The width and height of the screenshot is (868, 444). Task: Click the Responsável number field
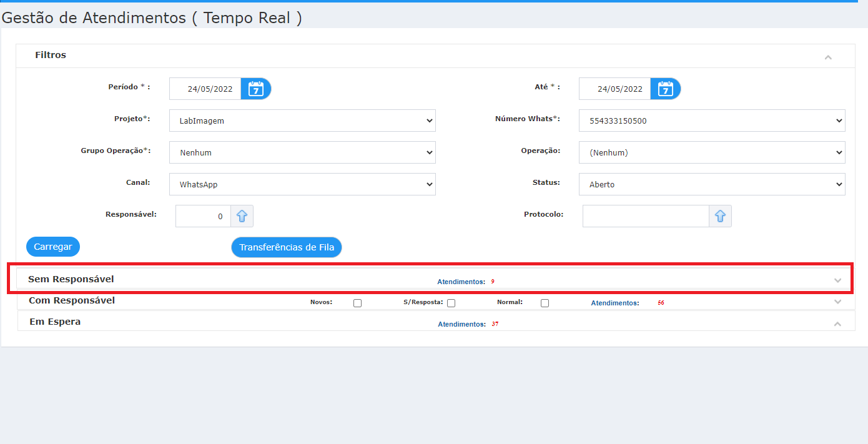203,216
